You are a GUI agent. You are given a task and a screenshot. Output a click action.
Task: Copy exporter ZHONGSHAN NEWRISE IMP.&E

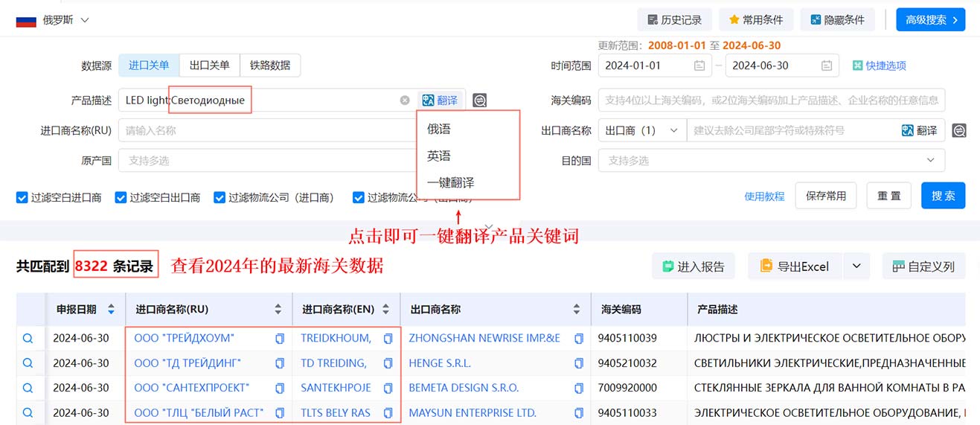[x=579, y=339]
